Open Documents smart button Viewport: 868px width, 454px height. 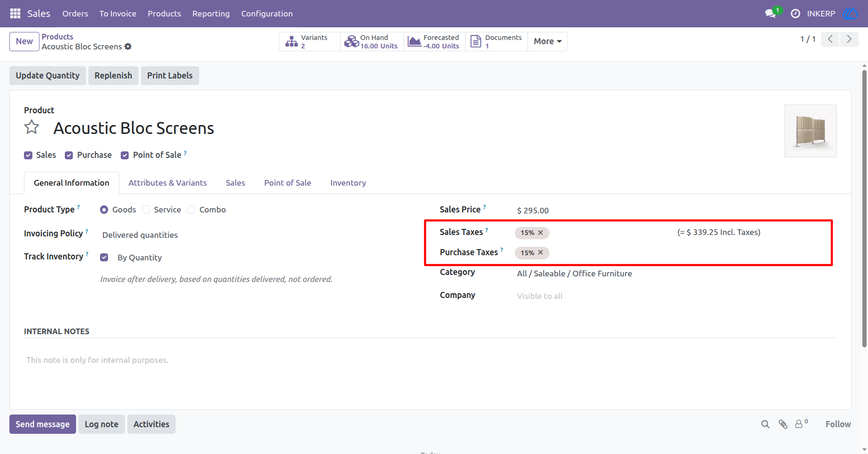click(x=496, y=41)
